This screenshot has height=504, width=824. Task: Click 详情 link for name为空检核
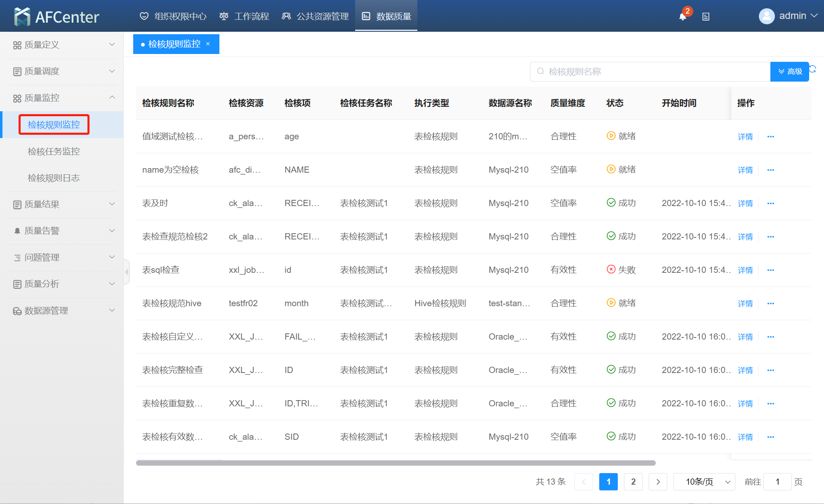point(745,170)
